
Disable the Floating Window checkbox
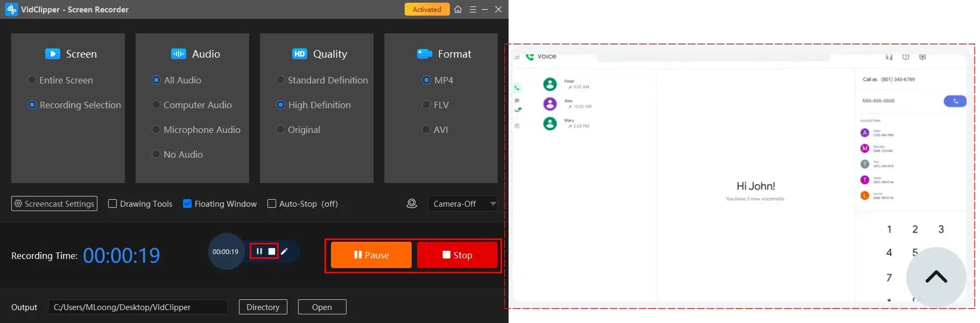187,203
